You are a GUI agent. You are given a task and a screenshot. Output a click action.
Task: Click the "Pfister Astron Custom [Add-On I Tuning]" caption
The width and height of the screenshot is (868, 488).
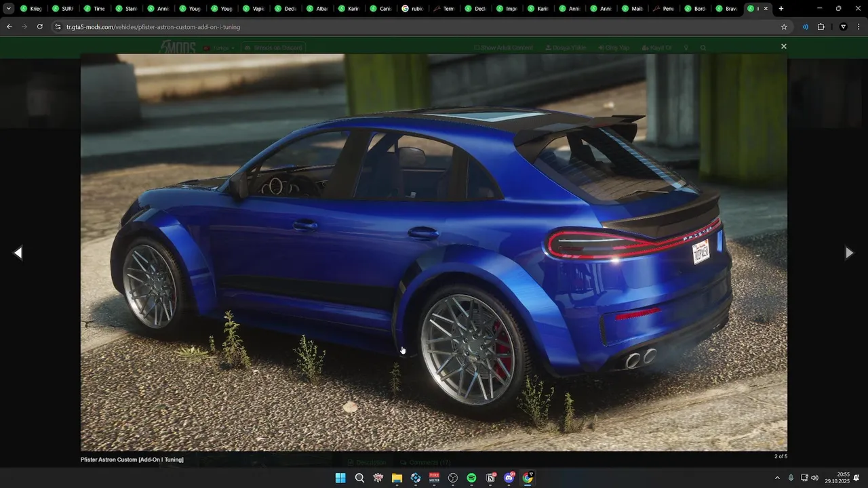[x=132, y=460]
